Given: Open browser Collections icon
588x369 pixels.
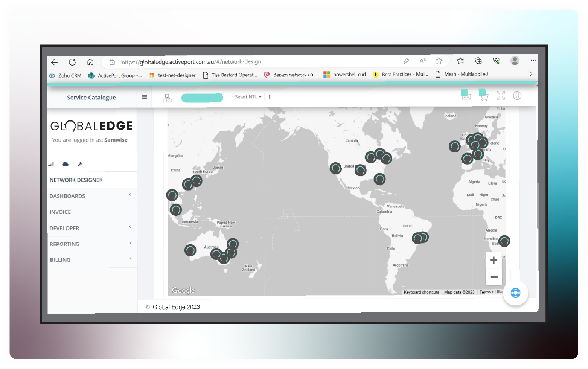Looking at the screenshot, I should click(478, 61).
